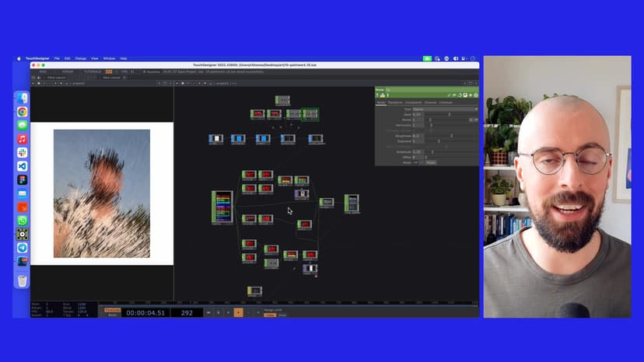Switch to the Channel parameter tab

click(x=430, y=103)
